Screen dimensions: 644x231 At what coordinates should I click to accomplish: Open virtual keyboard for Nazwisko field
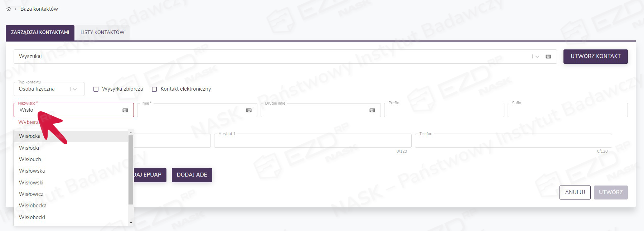(125, 110)
